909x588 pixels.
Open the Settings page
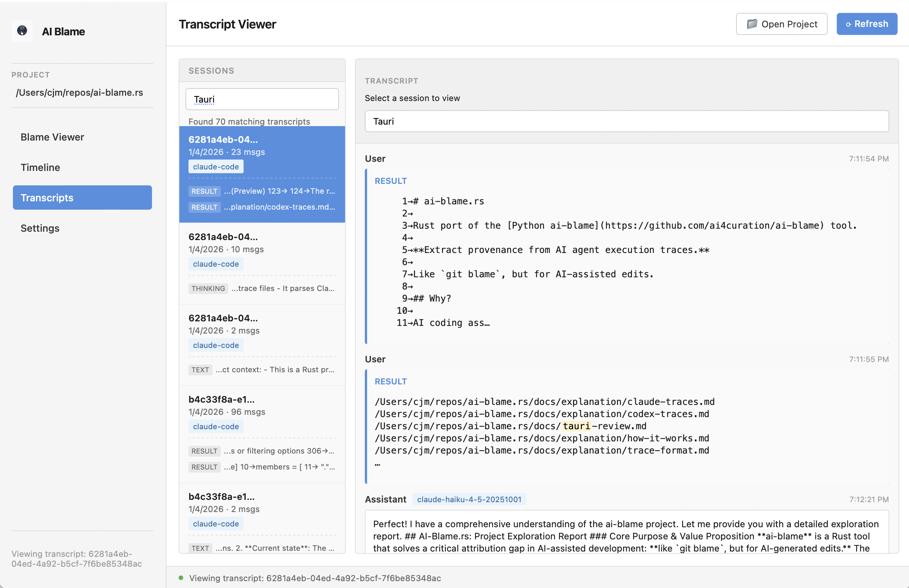[40, 228]
